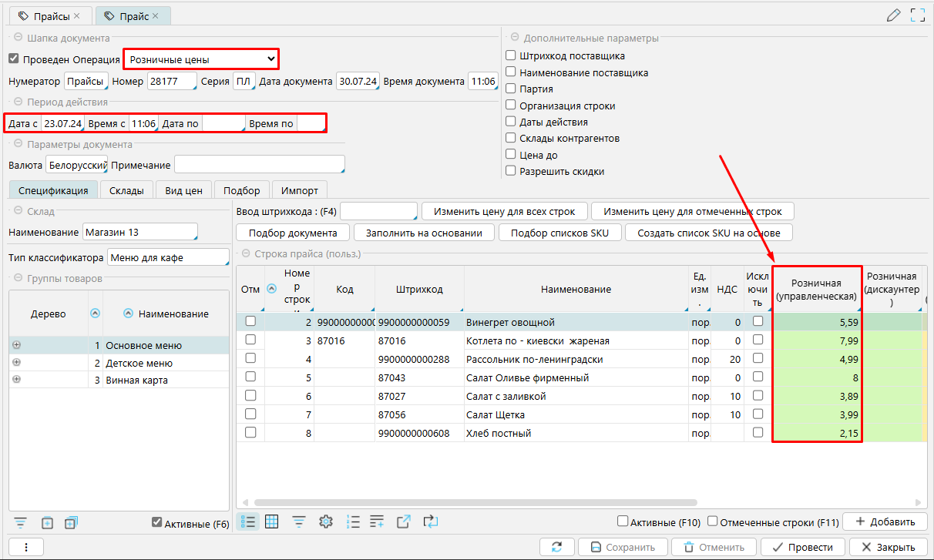Image resolution: width=934 pixels, height=560 pixels.
Task: Enable the Штрихкод поставщика checkbox
Action: [x=511, y=55]
